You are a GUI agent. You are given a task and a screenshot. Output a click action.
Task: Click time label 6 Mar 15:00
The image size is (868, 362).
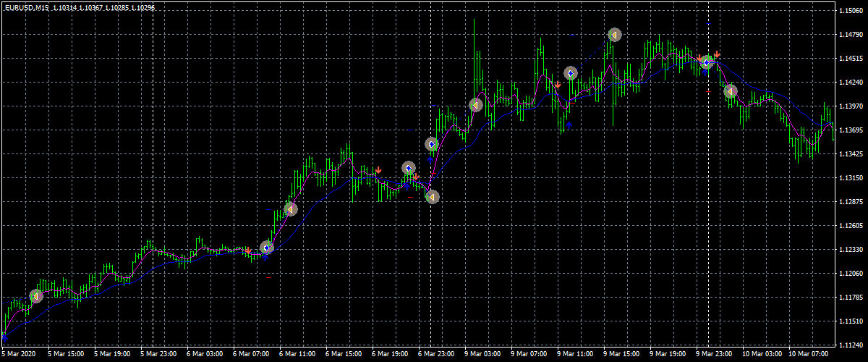click(x=344, y=355)
